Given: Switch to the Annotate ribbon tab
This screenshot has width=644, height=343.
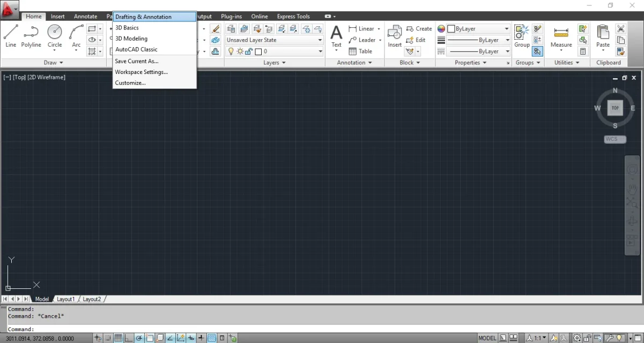Looking at the screenshot, I should click(x=86, y=17).
